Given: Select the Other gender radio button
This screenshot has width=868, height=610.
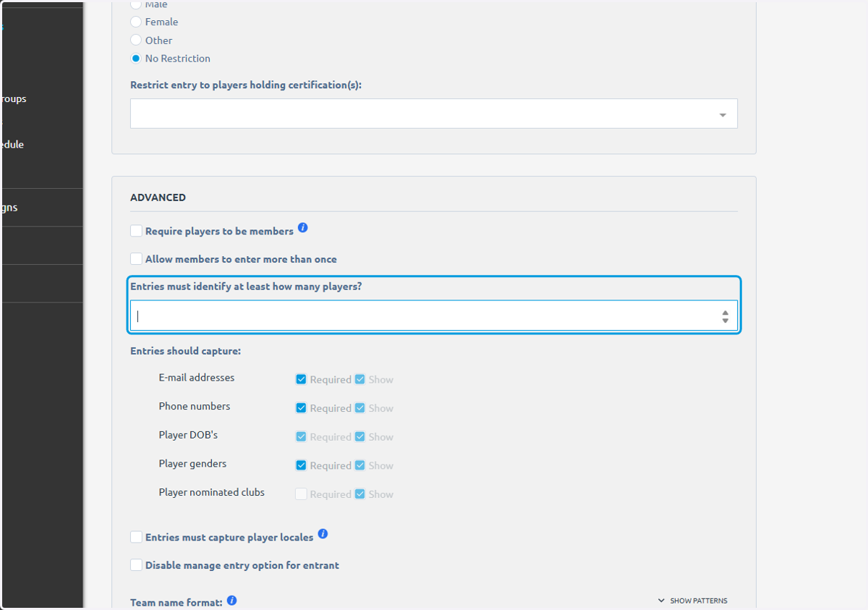Looking at the screenshot, I should [136, 40].
